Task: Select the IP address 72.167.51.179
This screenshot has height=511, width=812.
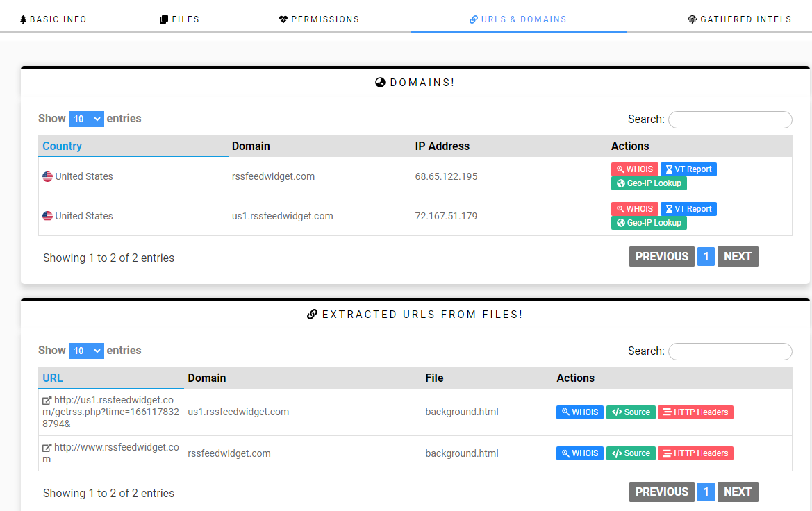Action: click(x=446, y=216)
